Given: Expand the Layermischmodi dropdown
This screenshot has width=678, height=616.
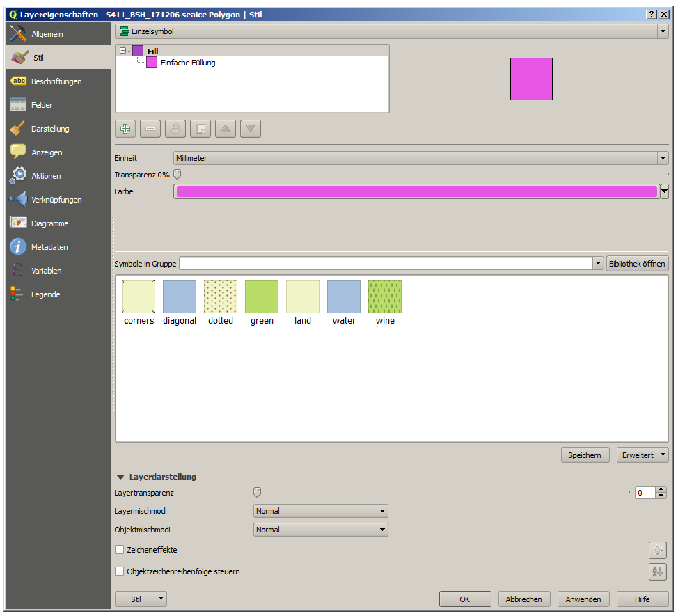Looking at the screenshot, I should (x=320, y=511).
